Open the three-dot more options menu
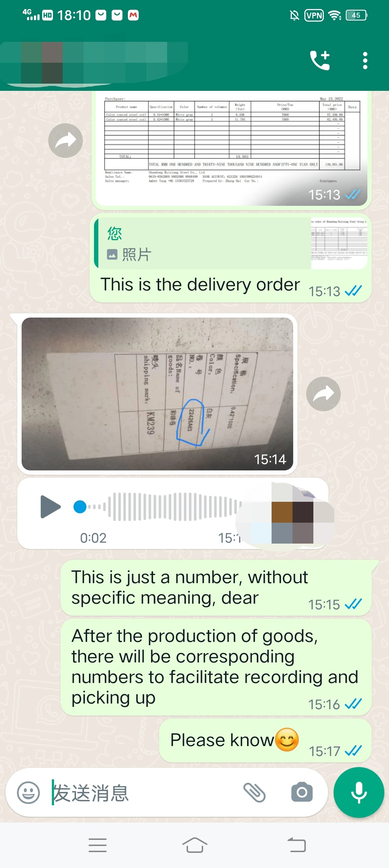The image size is (389, 868). 365,61
